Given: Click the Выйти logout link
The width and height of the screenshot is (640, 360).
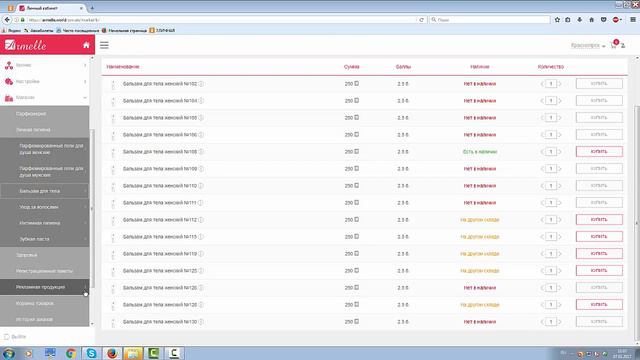Looking at the screenshot, I should 16,337.
